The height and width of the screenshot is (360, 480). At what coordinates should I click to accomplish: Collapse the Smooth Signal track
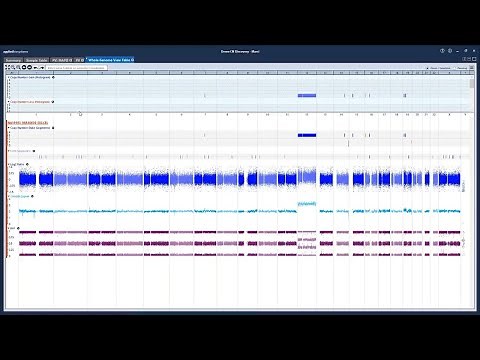coord(9,196)
